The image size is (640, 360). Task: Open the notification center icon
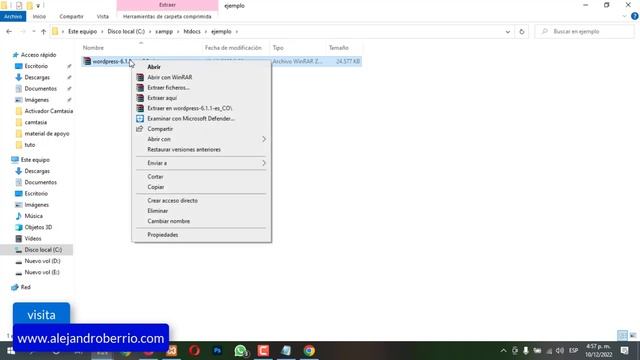[x=624, y=351]
